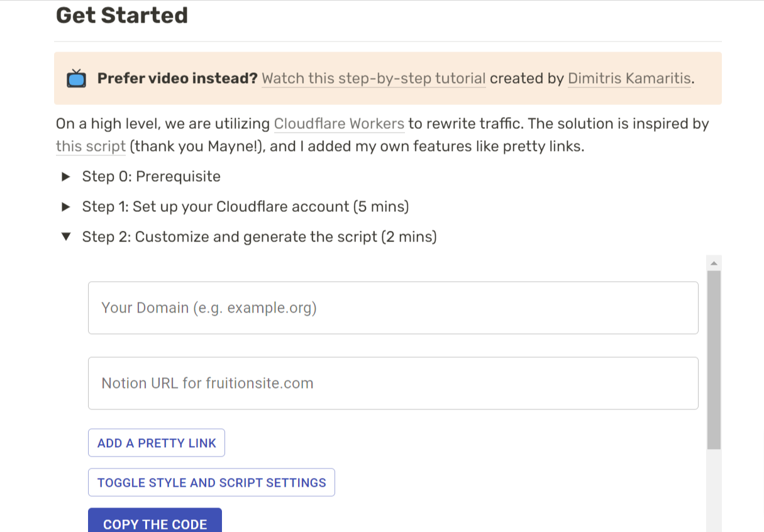
Task: Follow the "this script" link
Action: [91, 147]
